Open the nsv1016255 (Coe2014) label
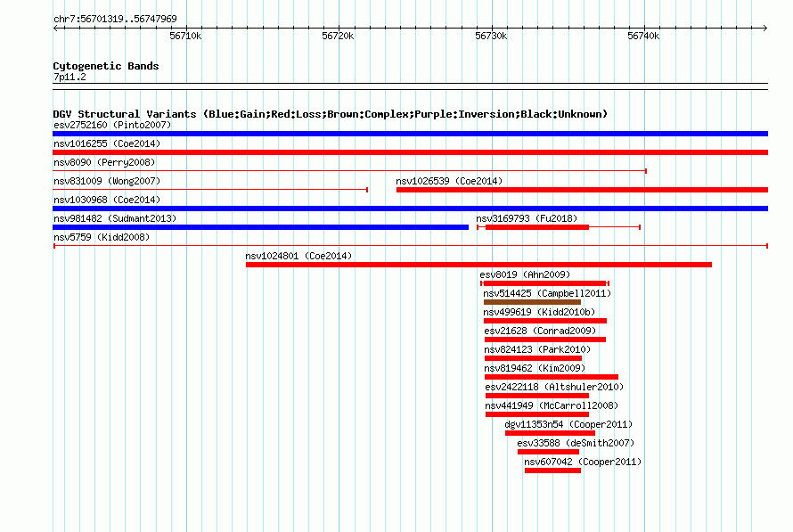This screenshot has width=793, height=532. coord(107,143)
